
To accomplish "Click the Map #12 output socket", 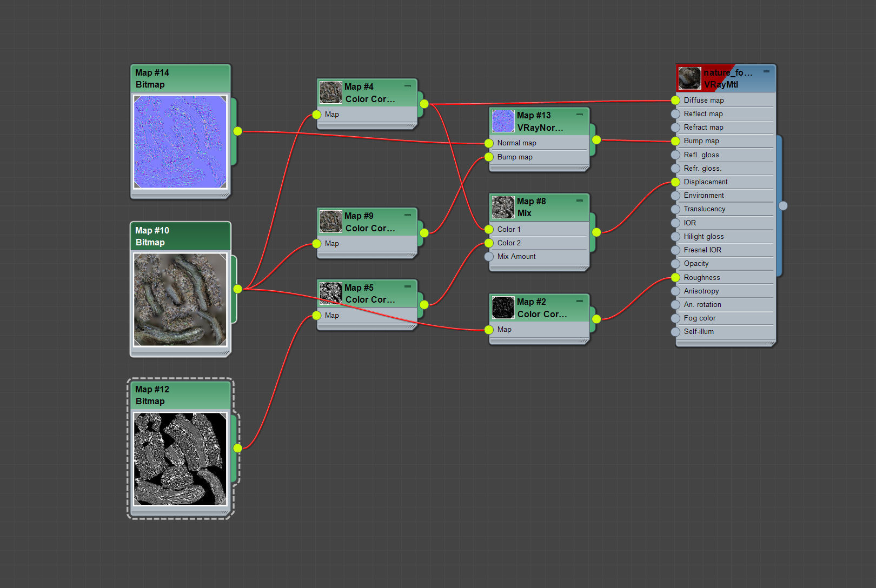I will coord(237,448).
